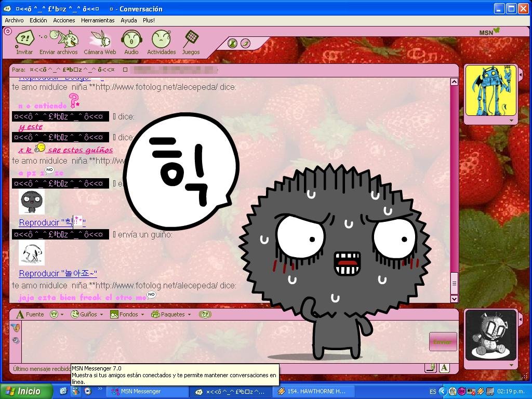Image resolution: width=532 pixels, height=399 pixels.
Task: Open the Fondos backgrounds button
Action: click(124, 314)
